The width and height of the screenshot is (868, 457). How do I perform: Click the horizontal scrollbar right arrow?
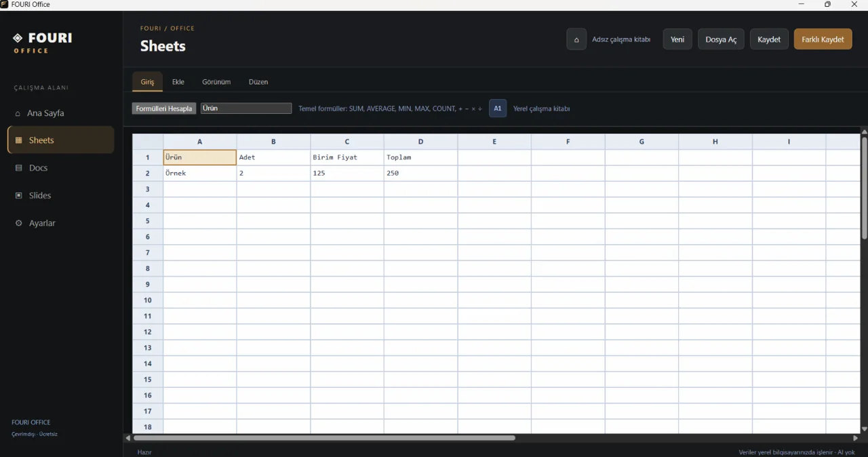855,438
